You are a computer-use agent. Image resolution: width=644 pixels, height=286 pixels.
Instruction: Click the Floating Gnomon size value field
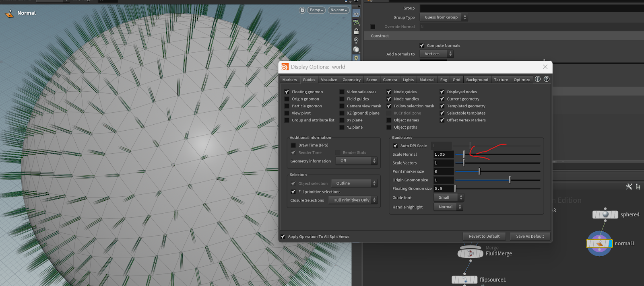pyautogui.click(x=444, y=189)
